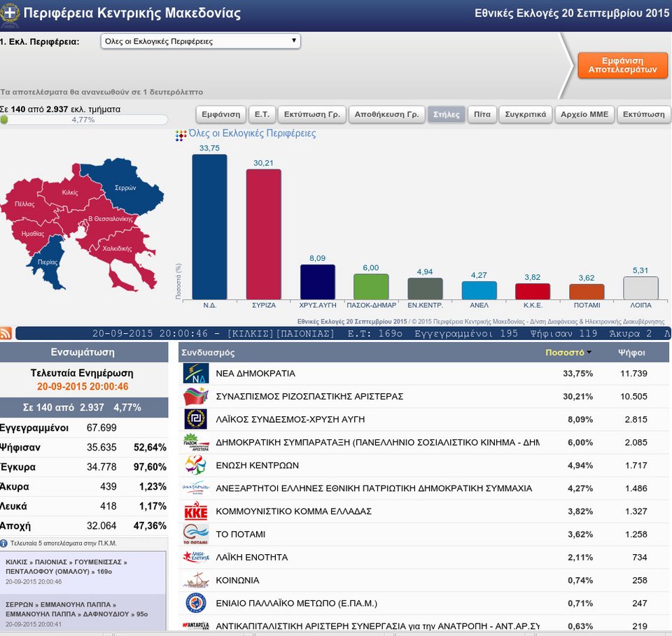Screen dimensions: 672x636
Task: Click the ΝΕΑ ΔΗΜΟΚΡΑΤΙΑ row name
Action: coord(255,374)
